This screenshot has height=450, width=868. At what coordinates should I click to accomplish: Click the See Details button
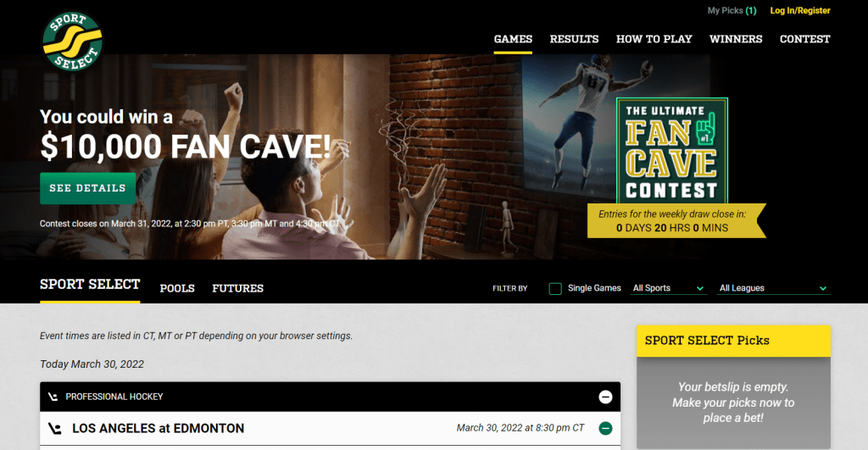[x=87, y=188]
